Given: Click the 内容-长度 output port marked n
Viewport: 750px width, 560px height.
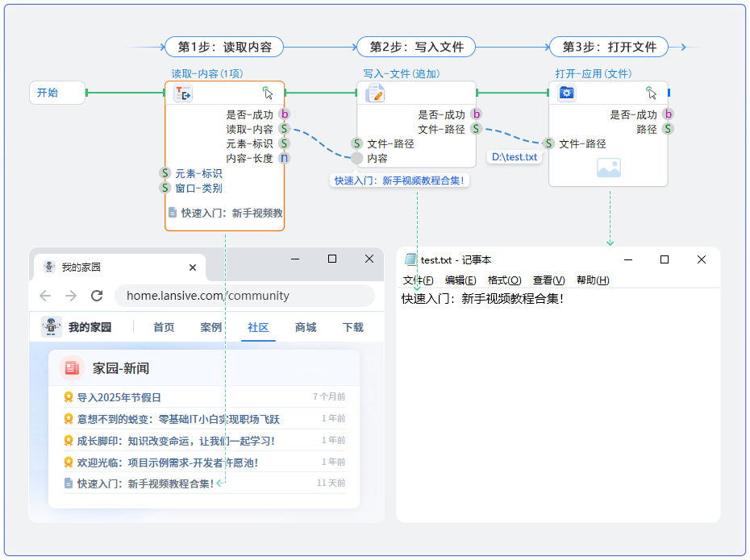Looking at the screenshot, I should tap(284, 159).
